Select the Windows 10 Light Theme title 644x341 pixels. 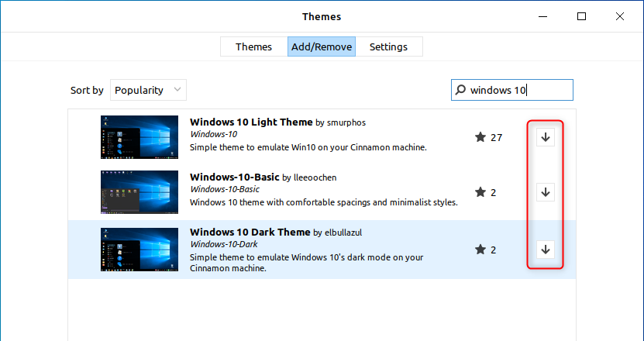[251, 122]
